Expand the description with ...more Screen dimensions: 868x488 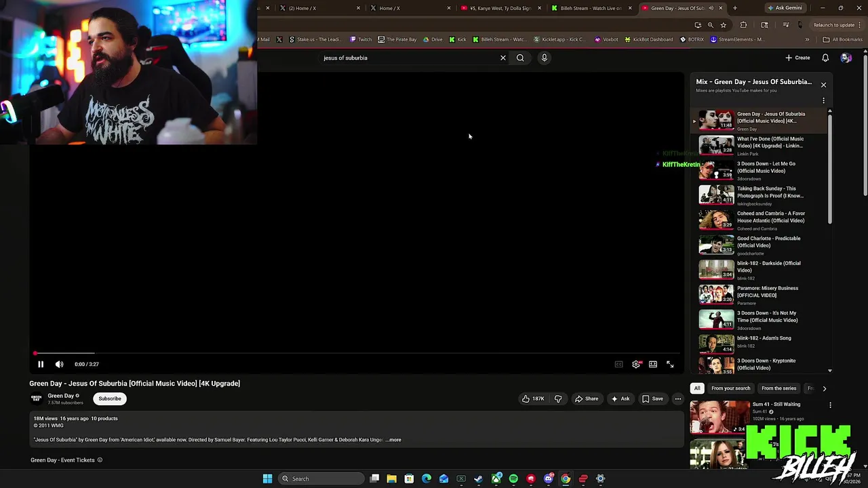tap(393, 440)
